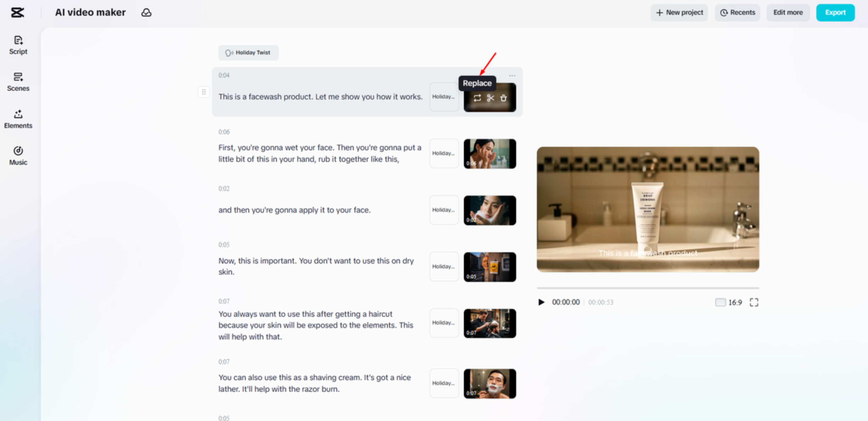Click the scissors trim icon on thumbnail
The width and height of the screenshot is (868, 421).
point(490,98)
